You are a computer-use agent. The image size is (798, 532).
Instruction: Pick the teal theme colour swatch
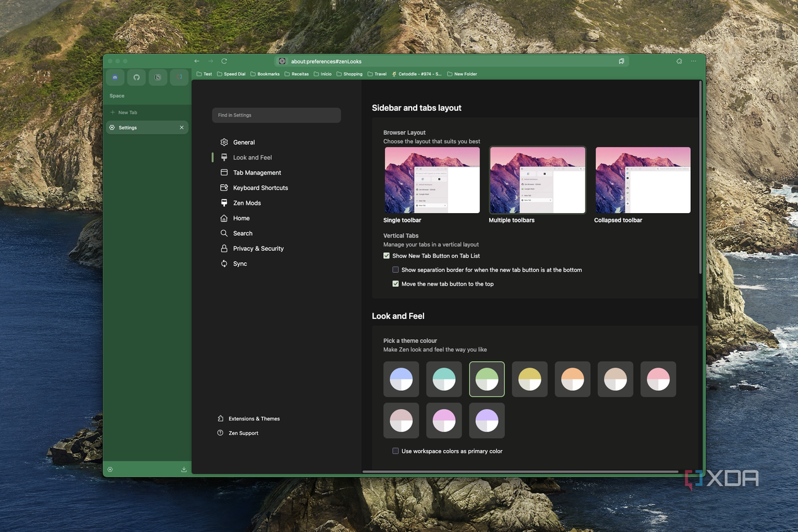point(444,379)
